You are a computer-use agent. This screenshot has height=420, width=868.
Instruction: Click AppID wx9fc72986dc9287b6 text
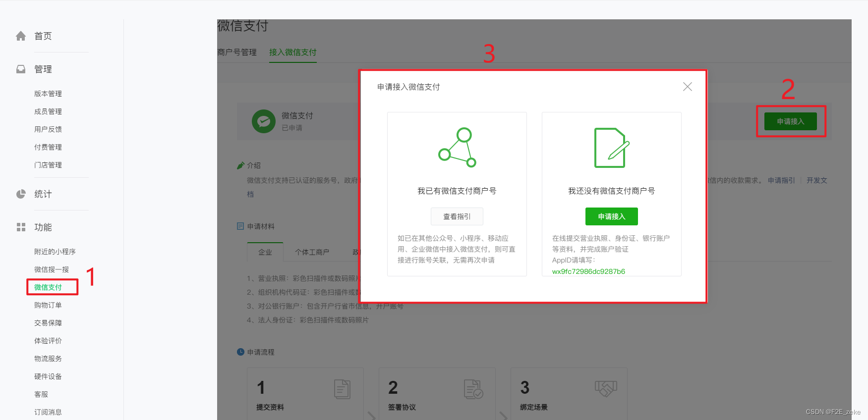(x=588, y=271)
